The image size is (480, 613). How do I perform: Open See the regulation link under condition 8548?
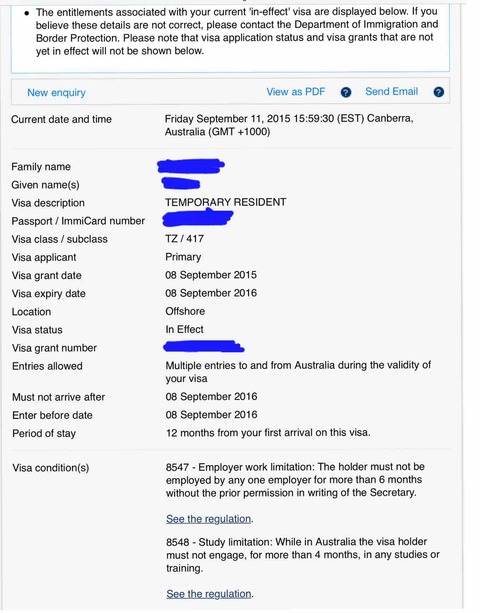click(208, 594)
